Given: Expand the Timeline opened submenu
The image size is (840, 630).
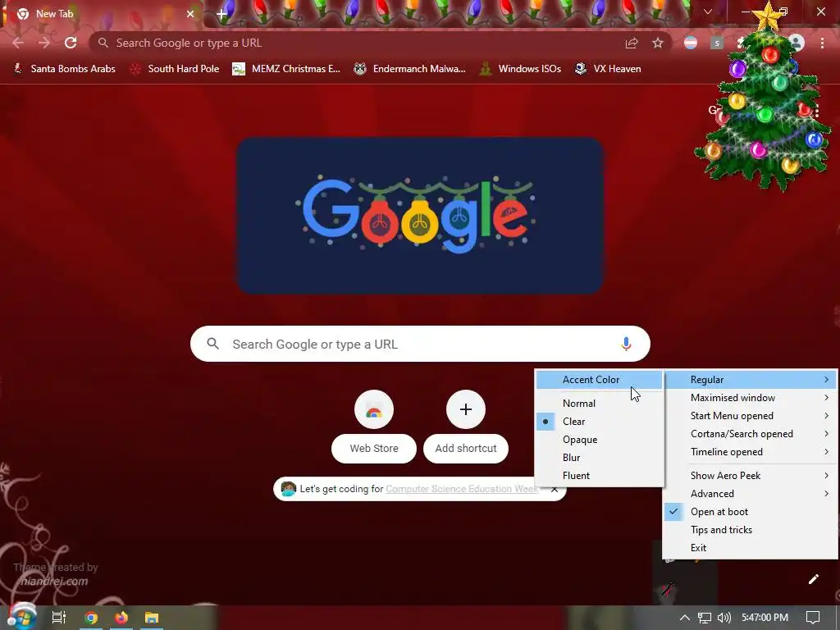Looking at the screenshot, I should click(x=750, y=452).
